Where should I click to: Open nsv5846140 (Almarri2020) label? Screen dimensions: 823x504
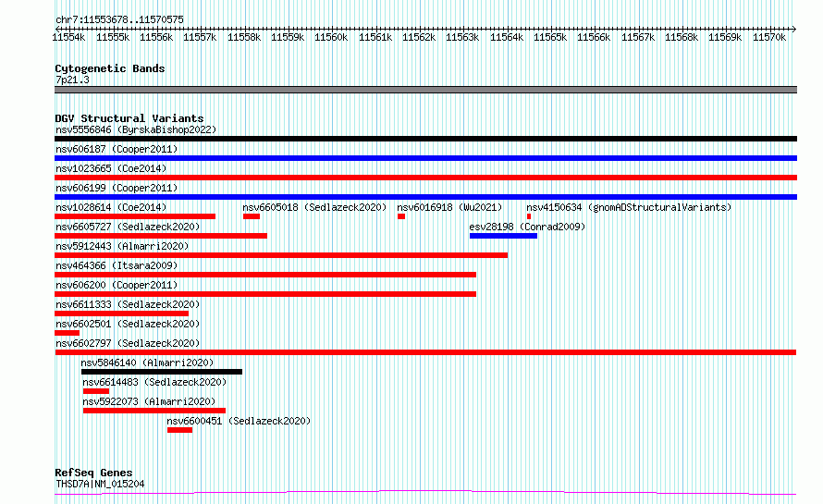[147, 363]
